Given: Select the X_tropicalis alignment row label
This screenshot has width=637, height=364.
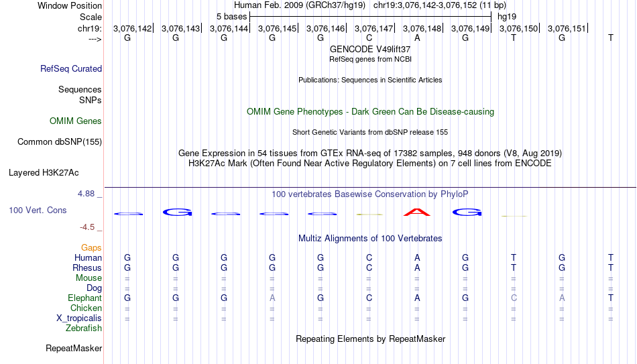Looking at the screenshot, I should (79, 318).
